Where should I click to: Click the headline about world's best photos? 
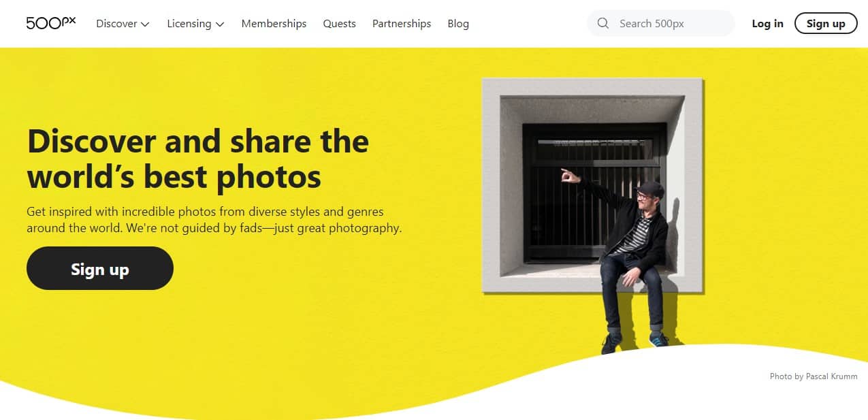pyautogui.click(x=197, y=159)
